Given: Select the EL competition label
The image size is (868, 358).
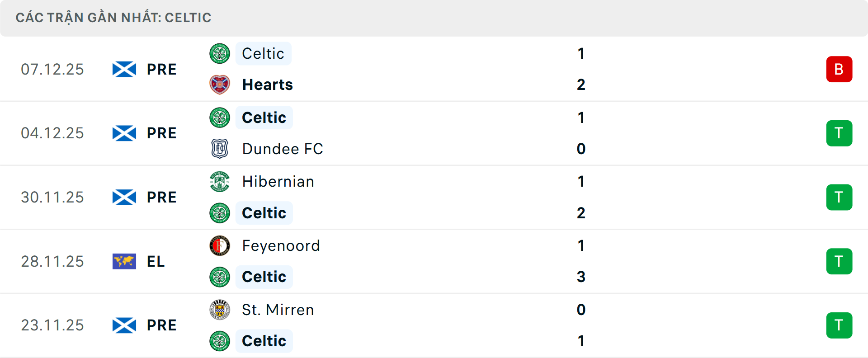Looking at the screenshot, I should pos(156,261).
